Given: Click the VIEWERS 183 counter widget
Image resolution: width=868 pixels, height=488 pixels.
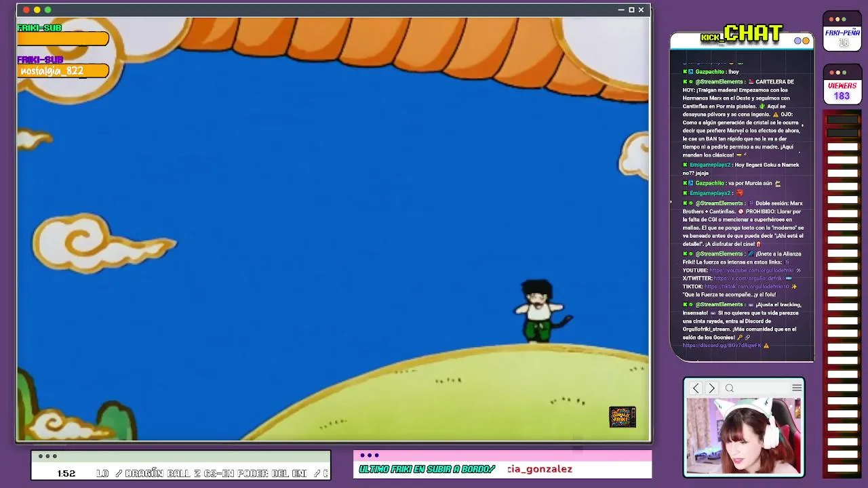Looking at the screenshot, I should (x=842, y=85).
